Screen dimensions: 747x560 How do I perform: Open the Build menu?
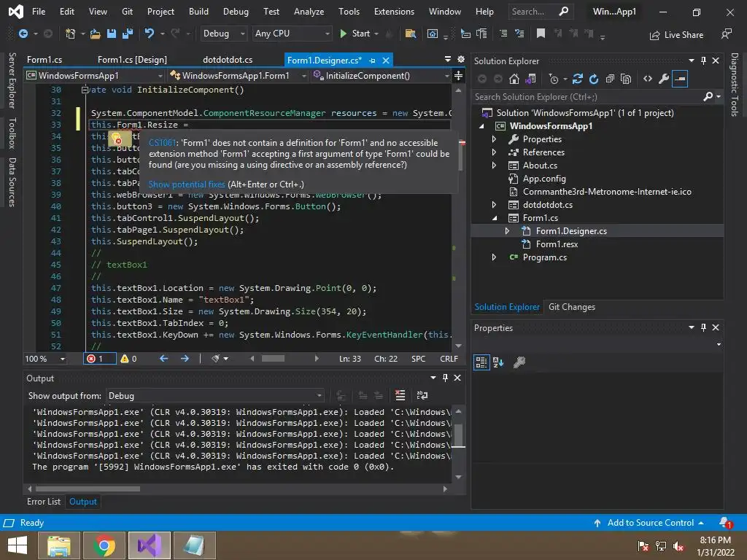198,12
